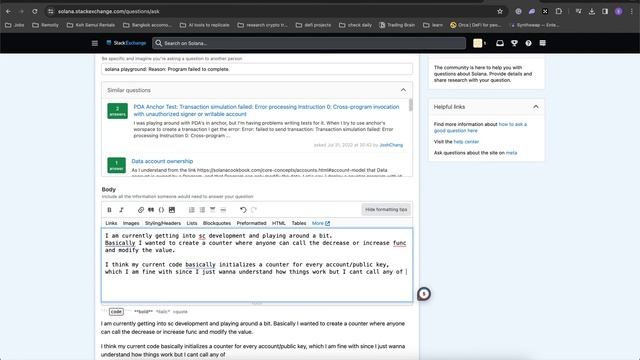The height and width of the screenshot is (360, 640).
Task: Open the user profile avatar in top bar
Action: coord(478,43)
